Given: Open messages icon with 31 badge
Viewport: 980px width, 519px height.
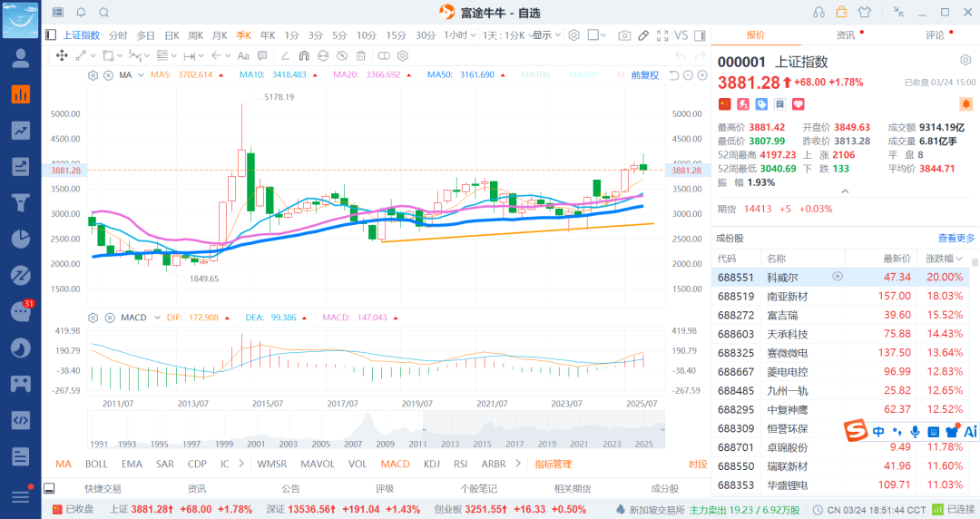Looking at the screenshot, I should click(x=21, y=311).
